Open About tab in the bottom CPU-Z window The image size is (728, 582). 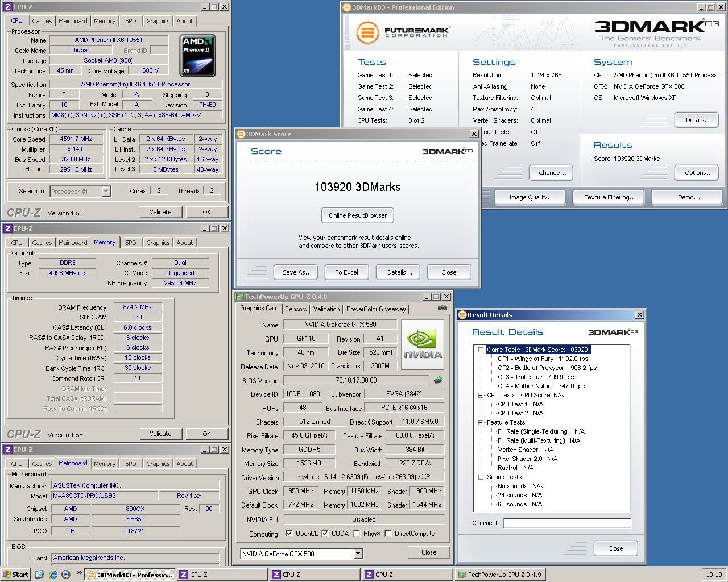click(184, 464)
